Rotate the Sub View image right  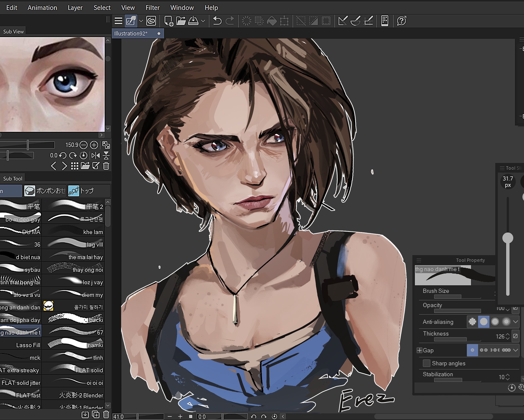[x=73, y=156]
